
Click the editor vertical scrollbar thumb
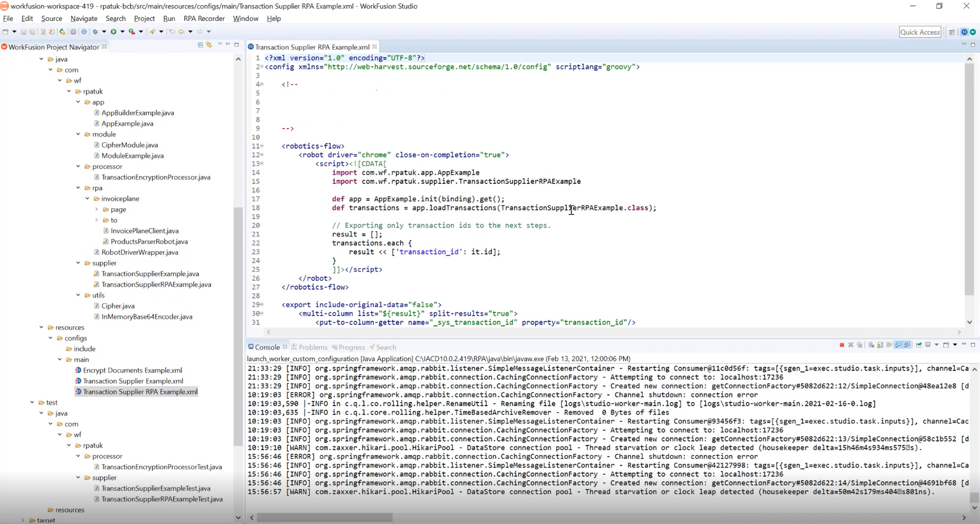(x=969, y=179)
